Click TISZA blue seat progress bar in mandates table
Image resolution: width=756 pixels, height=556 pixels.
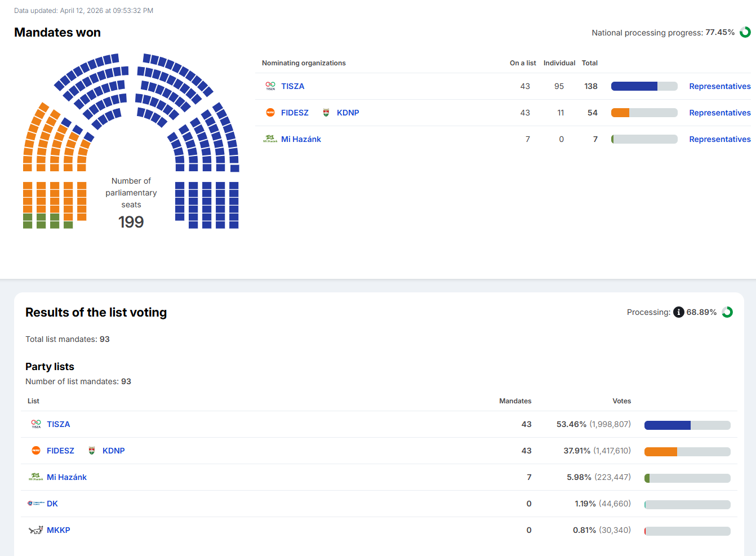tap(634, 86)
